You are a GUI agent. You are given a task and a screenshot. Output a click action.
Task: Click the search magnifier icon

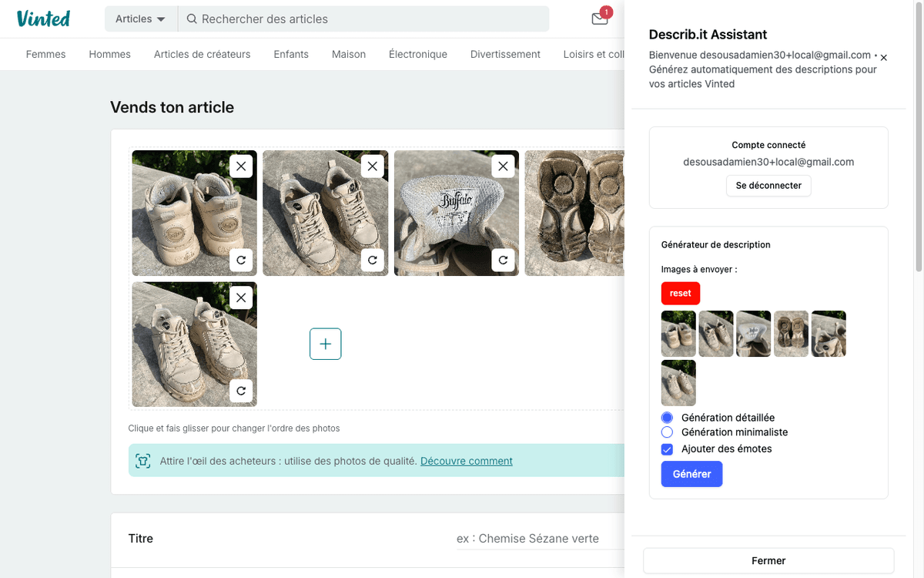click(192, 19)
